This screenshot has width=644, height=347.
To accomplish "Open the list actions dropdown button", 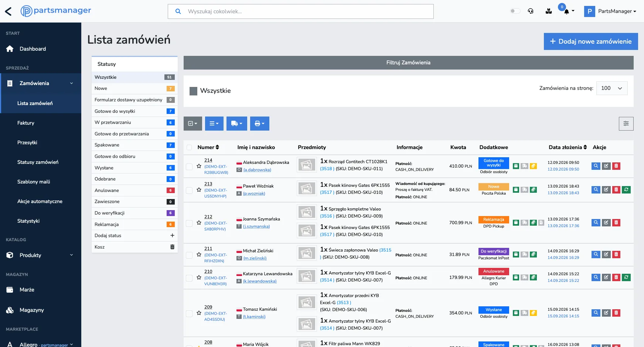I will pyautogui.click(x=214, y=124).
